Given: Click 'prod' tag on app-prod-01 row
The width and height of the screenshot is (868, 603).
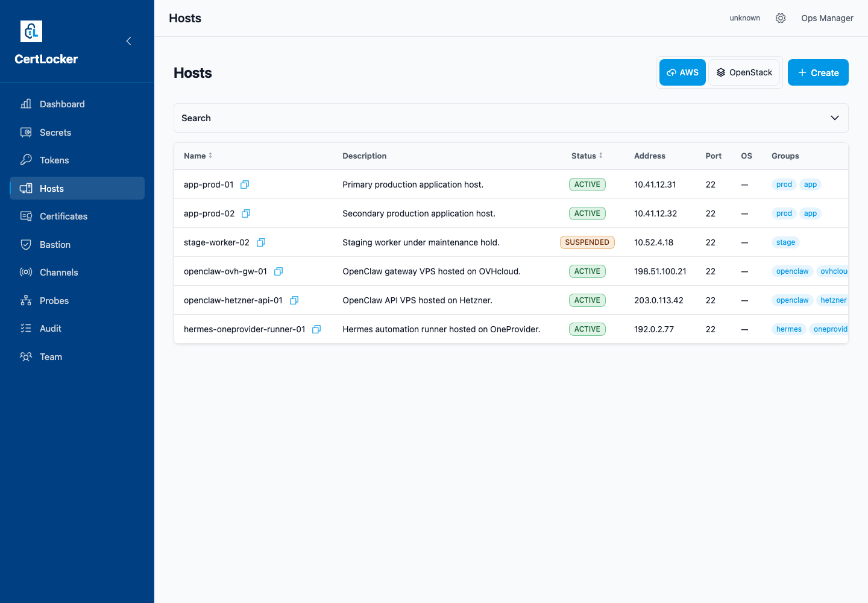Looking at the screenshot, I should pyautogui.click(x=784, y=185).
